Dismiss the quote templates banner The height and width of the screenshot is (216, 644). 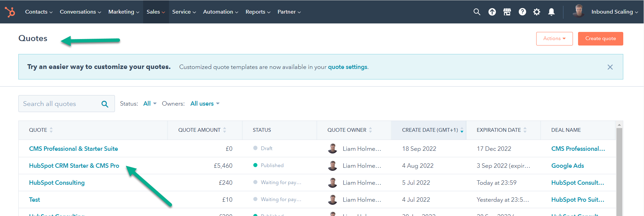coord(610,67)
